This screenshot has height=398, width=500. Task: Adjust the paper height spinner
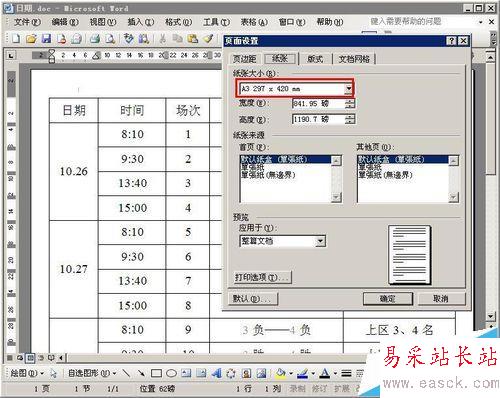coord(350,119)
